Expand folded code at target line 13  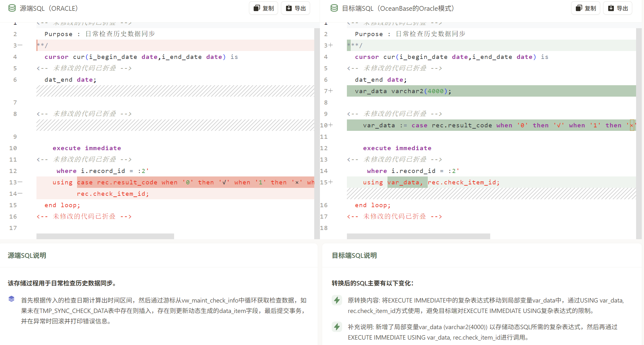[394, 159]
